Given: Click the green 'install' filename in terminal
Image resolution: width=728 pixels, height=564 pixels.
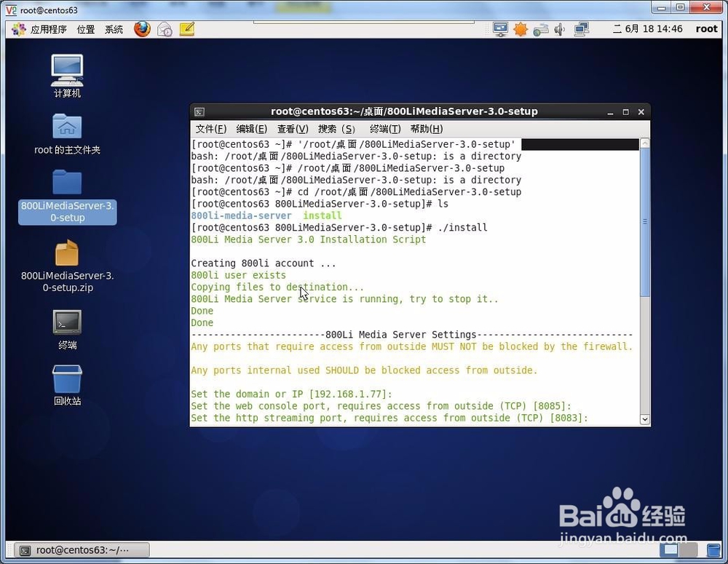Looking at the screenshot, I should 323,216.
